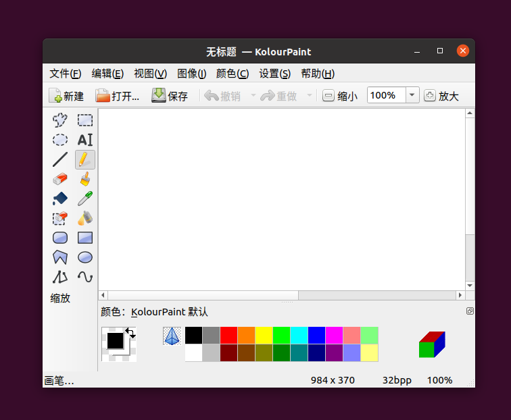Screen dimensions: 511x420
Task: Select the rectangular selection tool
Action: click(x=85, y=120)
